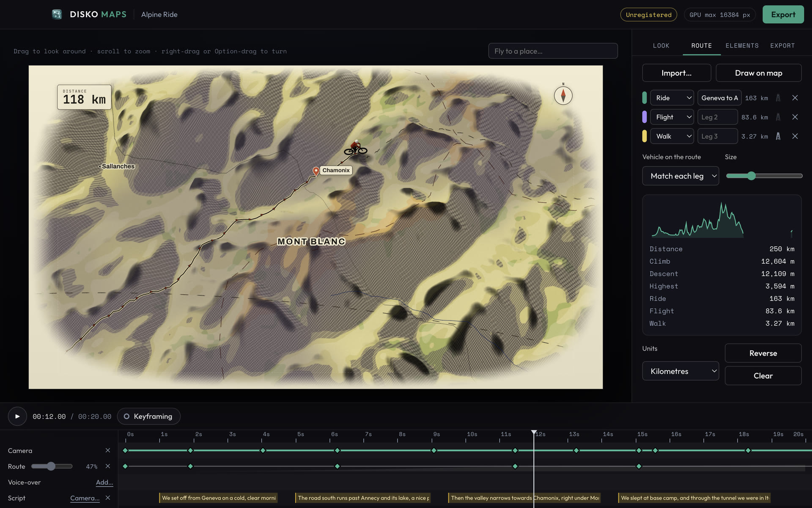Click the Chamonix pin marker on map
The height and width of the screenshot is (508, 812).
316,171
